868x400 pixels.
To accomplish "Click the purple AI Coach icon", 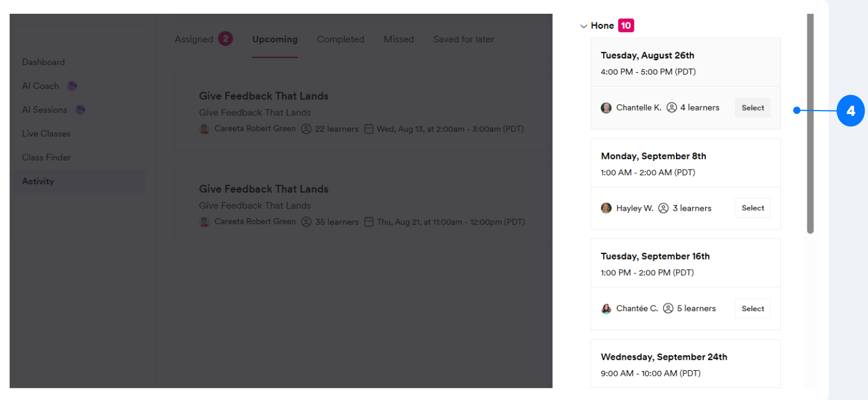I will point(72,86).
